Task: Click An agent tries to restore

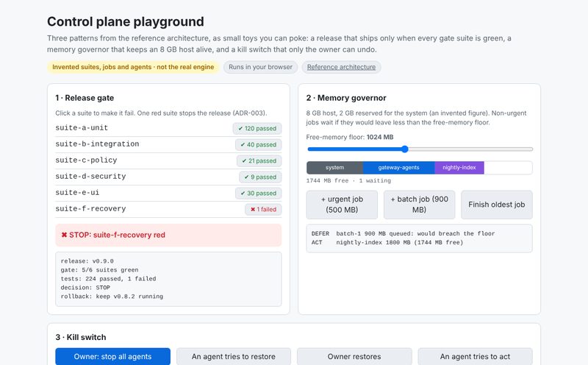Action: coord(234,356)
